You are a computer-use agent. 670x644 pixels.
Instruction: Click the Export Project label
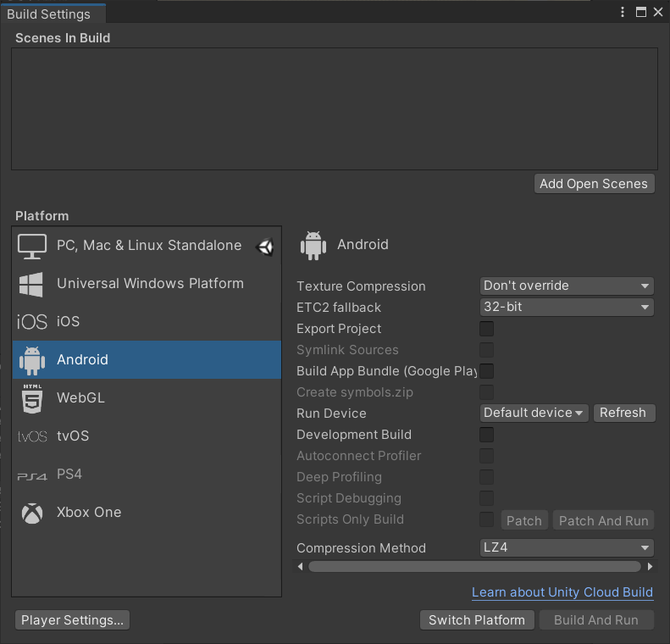[x=339, y=329]
